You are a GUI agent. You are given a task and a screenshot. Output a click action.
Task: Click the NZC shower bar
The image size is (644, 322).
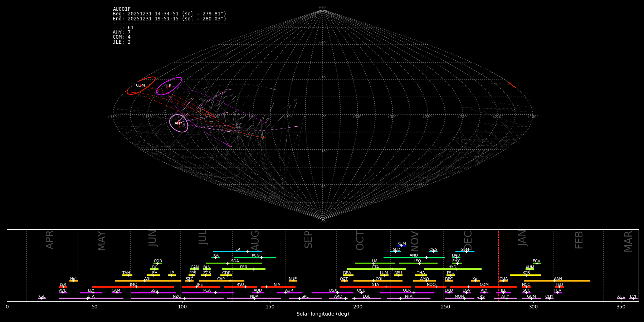(x=177, y=298)
